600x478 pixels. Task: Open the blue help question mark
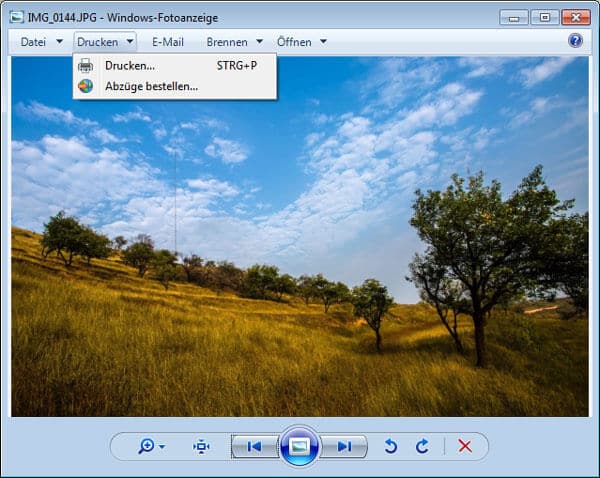(575, 41)
